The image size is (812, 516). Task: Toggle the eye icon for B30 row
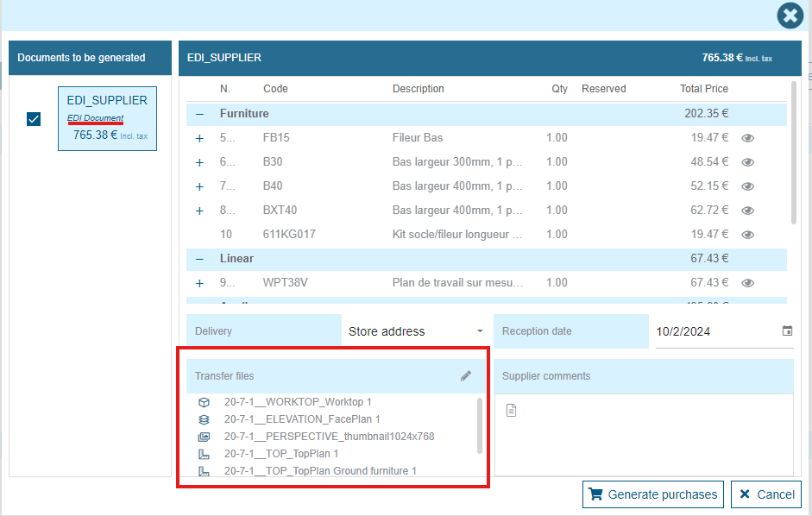click(x=748, y=162)
